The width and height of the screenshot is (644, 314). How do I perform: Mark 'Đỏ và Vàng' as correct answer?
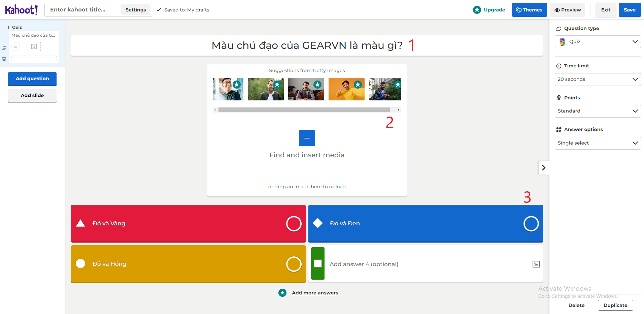point(294,224)
